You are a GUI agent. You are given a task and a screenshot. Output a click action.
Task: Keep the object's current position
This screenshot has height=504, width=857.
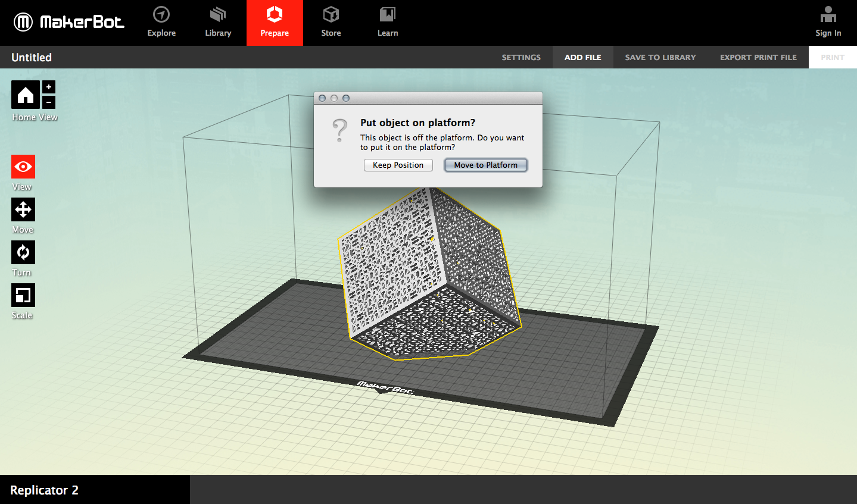398,165
